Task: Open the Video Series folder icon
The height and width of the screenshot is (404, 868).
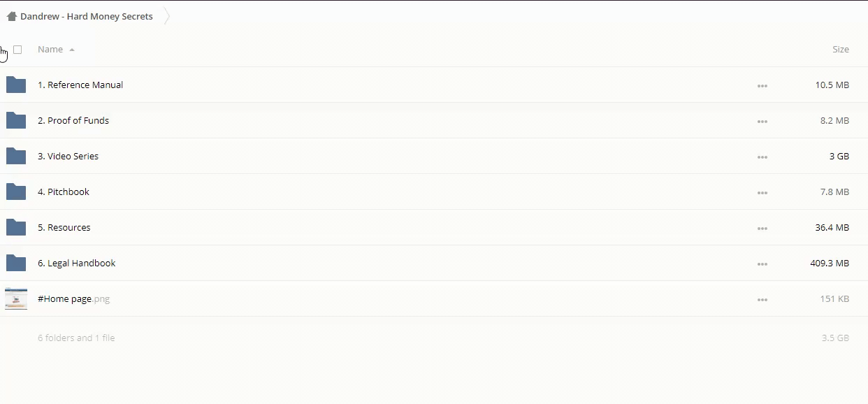Action: 16,157
